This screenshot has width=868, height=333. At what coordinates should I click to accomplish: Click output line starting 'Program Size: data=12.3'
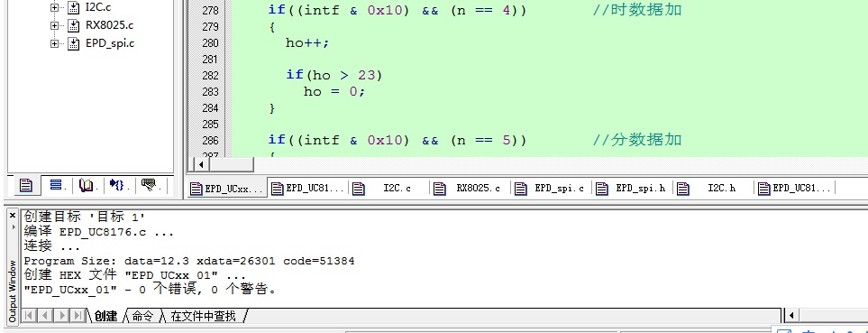[188, 261]
